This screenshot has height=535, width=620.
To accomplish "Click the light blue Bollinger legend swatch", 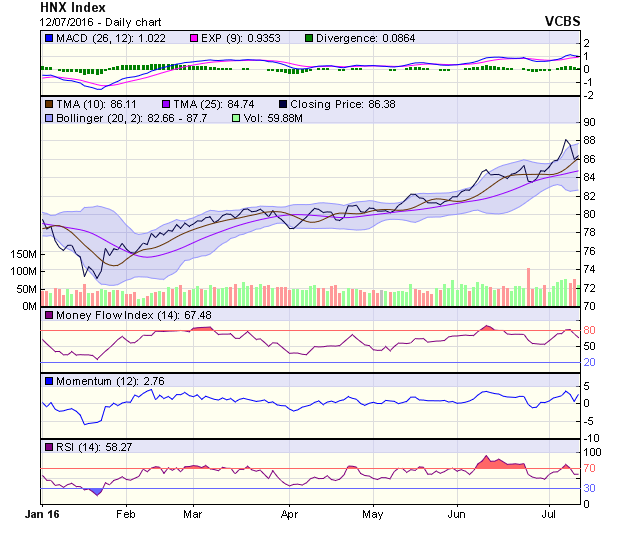I will (x=49, y=118).
